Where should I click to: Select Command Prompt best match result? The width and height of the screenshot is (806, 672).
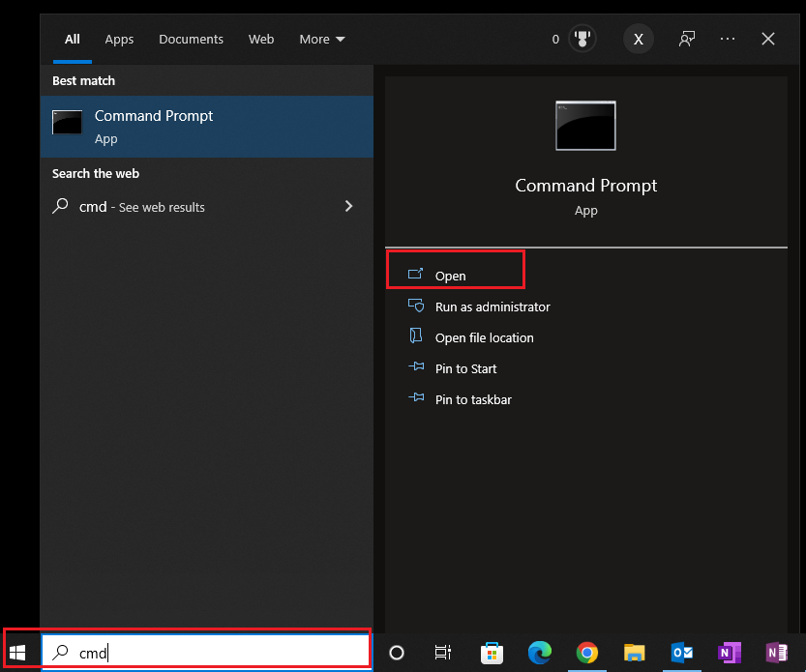[x=207, y=127]
